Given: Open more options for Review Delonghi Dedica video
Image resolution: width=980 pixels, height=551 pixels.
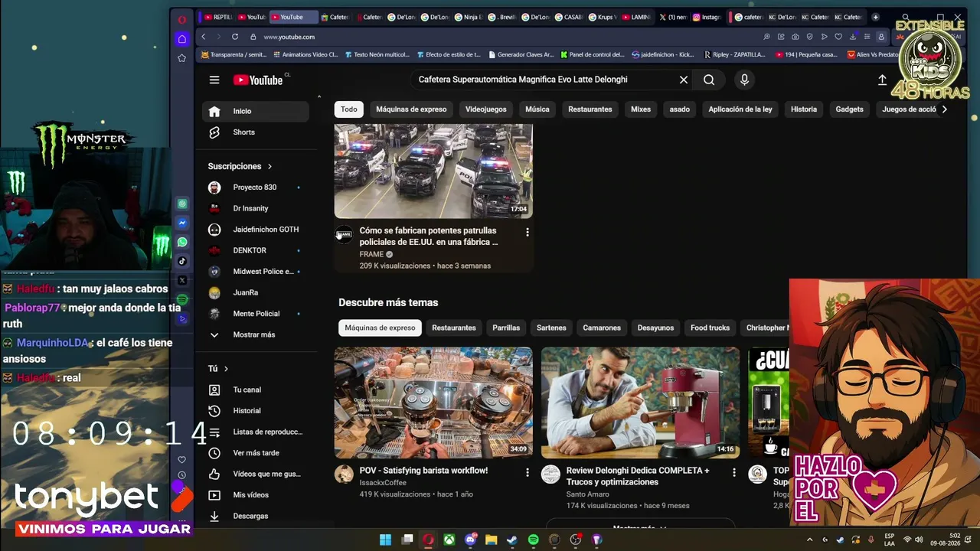Looking at the screenshot, I should [734, 473].
